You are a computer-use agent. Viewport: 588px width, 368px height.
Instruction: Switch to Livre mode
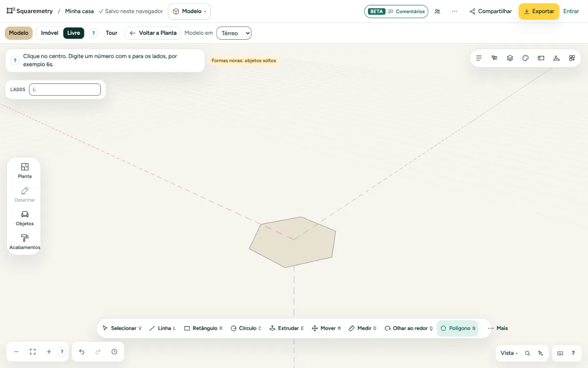[x=73, y=33]
